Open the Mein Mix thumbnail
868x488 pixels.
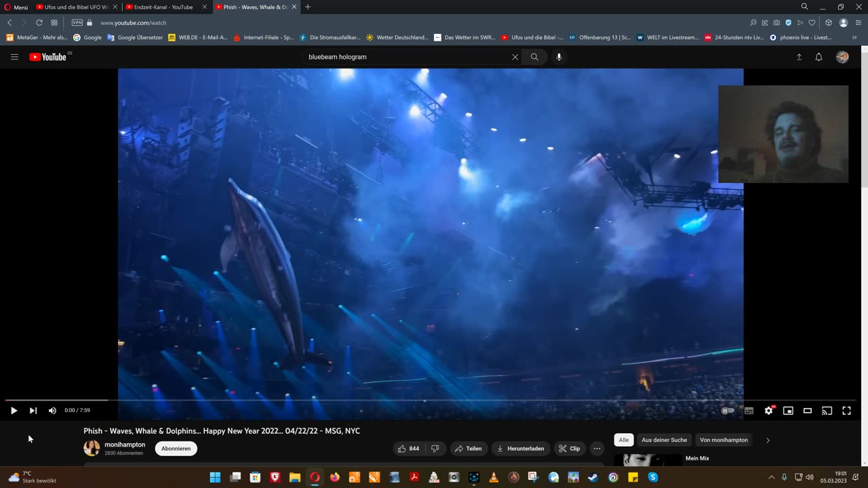click(648, 460)
